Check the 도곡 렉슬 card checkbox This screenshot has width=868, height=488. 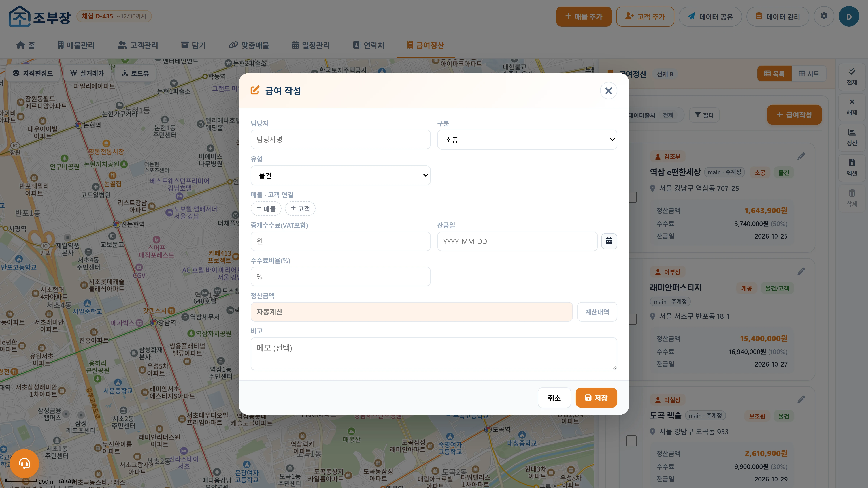pyautogui.click(x=631, y=440)
